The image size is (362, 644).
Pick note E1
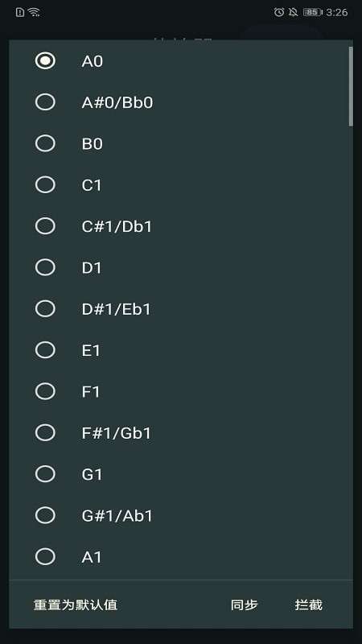(x=45, y=350)
